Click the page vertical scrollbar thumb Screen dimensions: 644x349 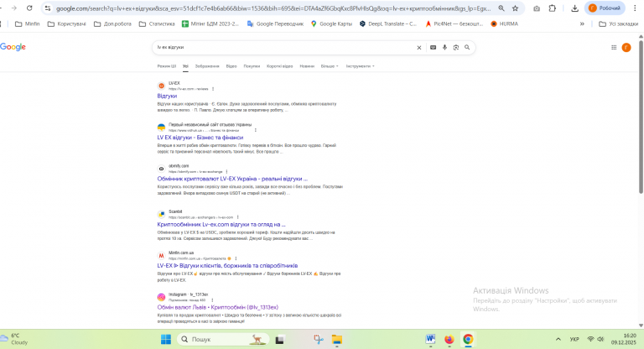[641, 117]
